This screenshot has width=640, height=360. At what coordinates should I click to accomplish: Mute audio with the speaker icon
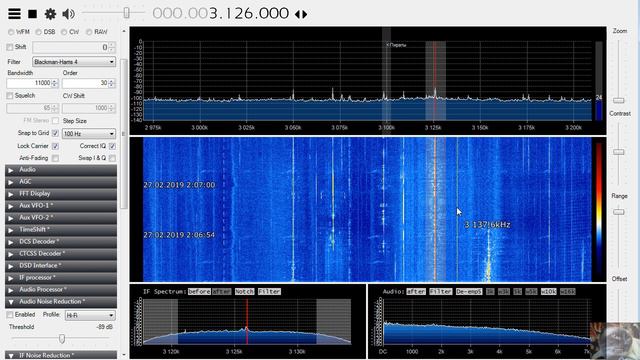(68, 14)
